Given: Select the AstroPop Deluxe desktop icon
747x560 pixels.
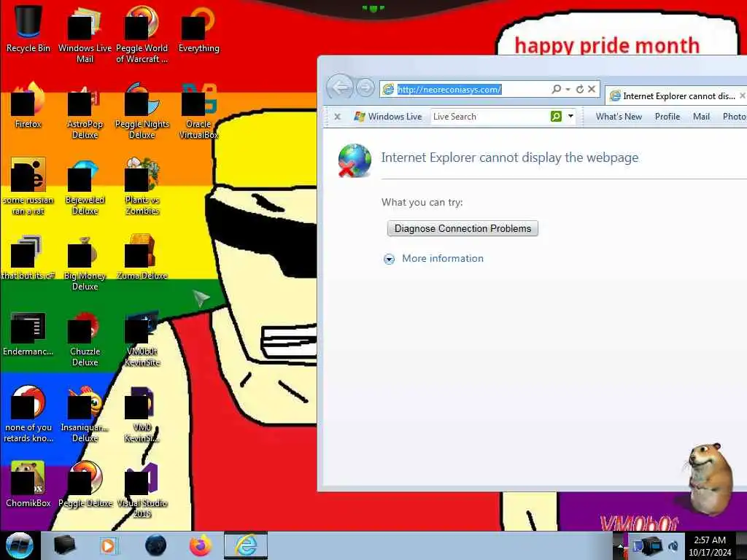Looking at the screenshot, I should coord(85,111).
